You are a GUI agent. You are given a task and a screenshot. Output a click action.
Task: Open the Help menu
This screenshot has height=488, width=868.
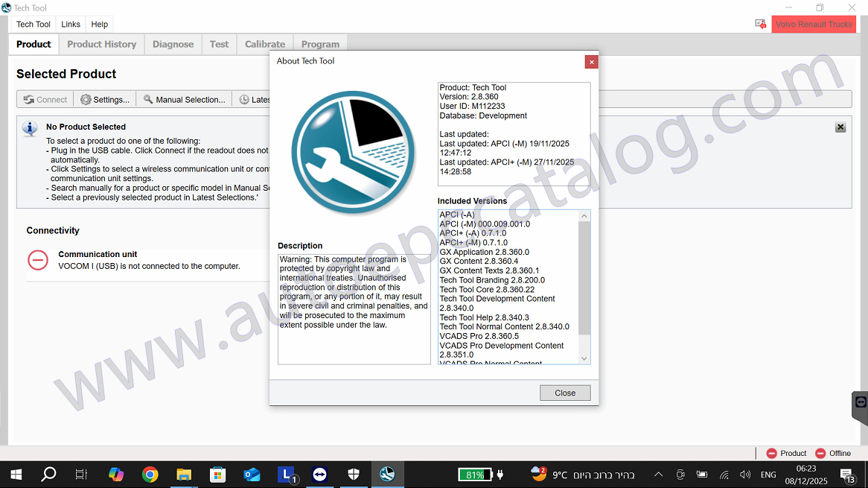pyautogui.click(x=100, y=25)
